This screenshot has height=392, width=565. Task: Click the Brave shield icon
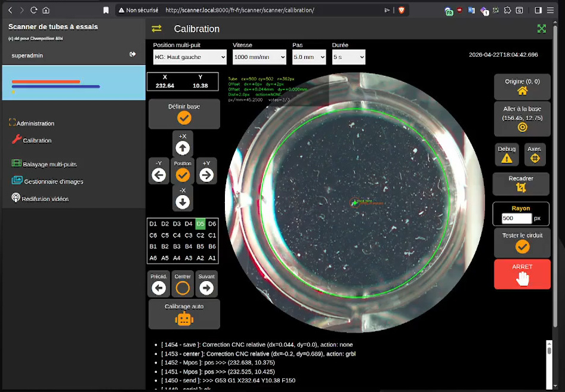pyautogui.click(x=402, y=10)
